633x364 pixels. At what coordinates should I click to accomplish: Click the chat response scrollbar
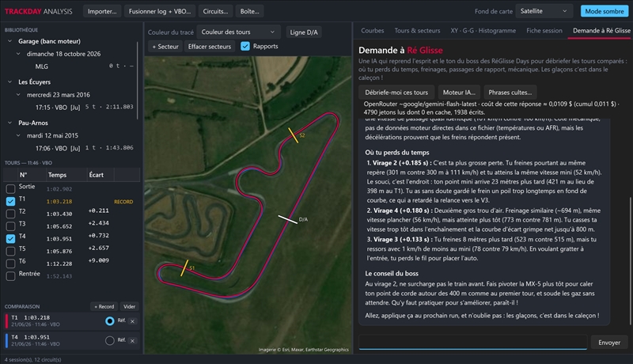click(x=630, y=260)
